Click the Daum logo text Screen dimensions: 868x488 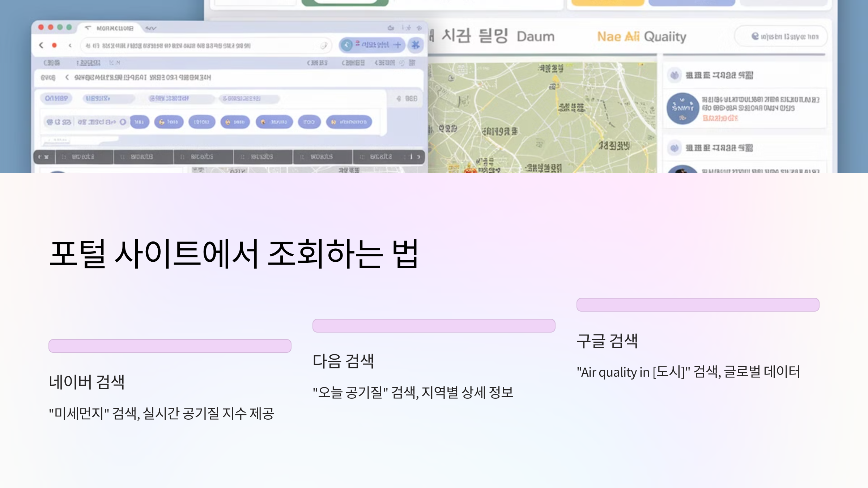pos(535,37)
